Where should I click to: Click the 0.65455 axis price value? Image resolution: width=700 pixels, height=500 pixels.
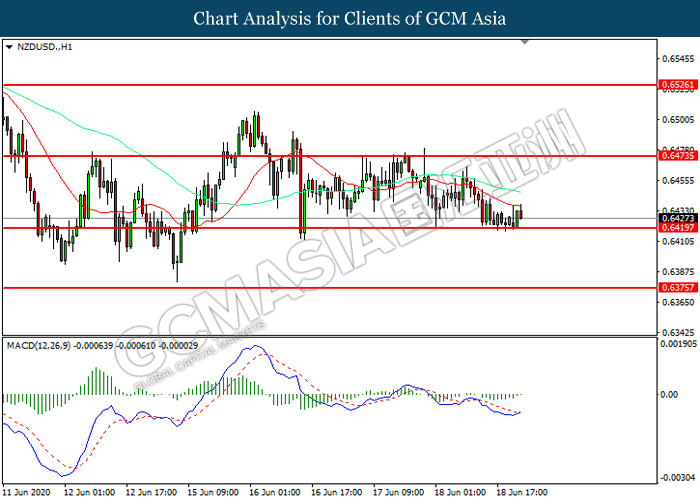point(678,59)
